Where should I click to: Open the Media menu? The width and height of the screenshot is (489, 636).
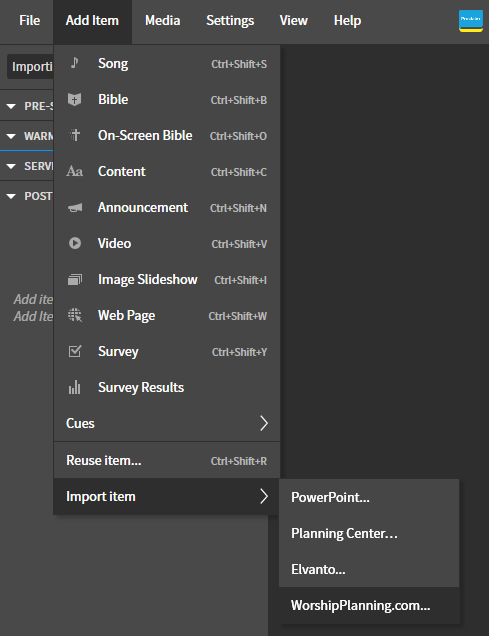163,21
